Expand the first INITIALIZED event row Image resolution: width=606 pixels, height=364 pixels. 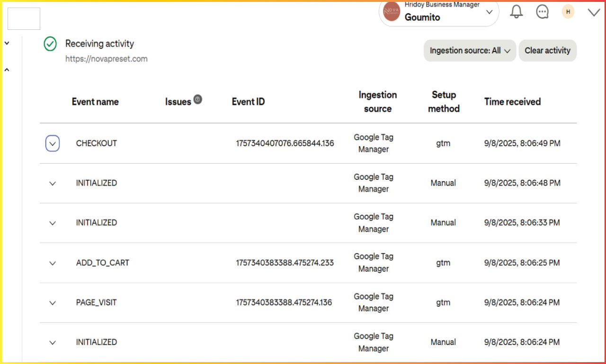tap(52, 183)
